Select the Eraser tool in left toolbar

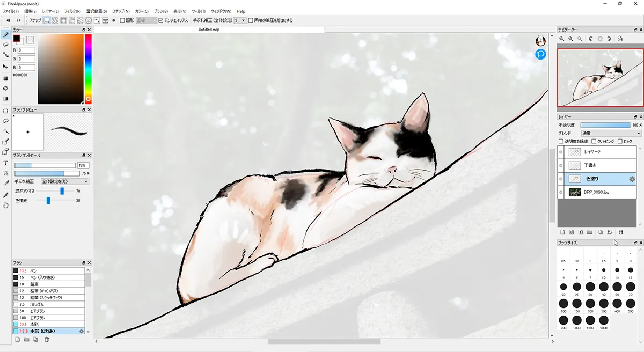(x=5, y=45)
